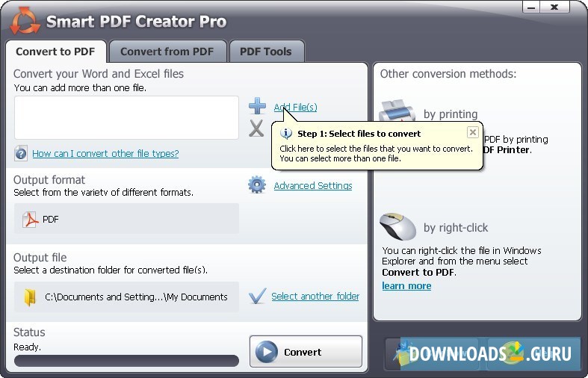The image size is (588, 378).
Task: Open the Convert from PDF tab
Action: pos(167,52)
